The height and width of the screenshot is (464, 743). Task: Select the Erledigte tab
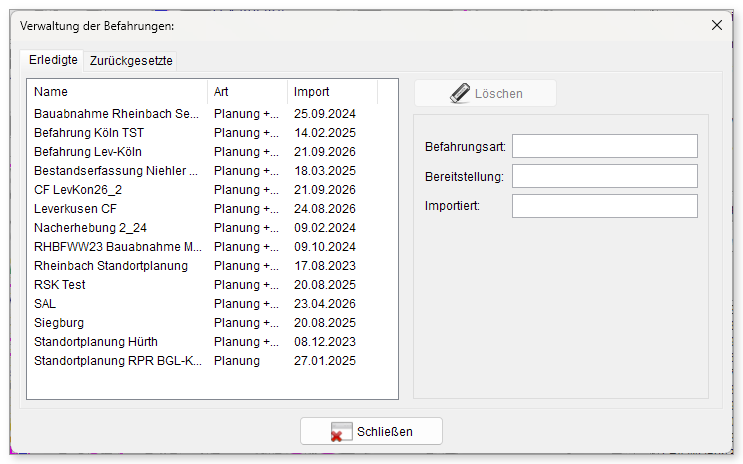53,60
